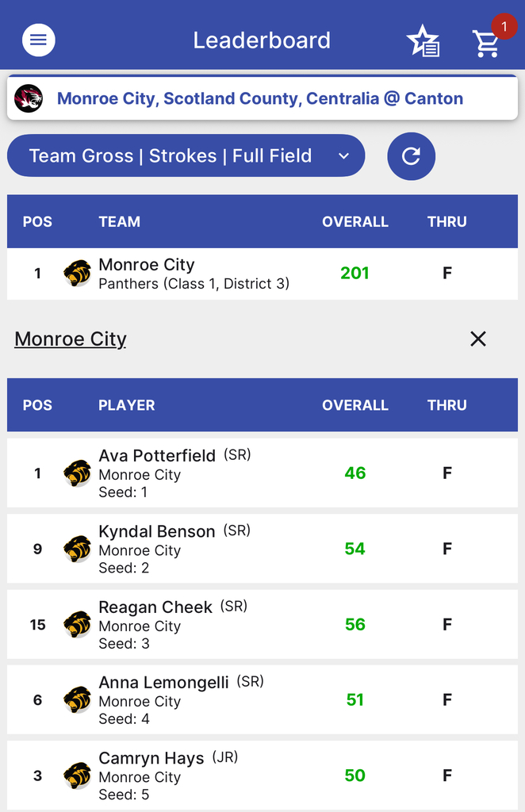
Task: Open the hamburger menu
Action: click(39, 40)
